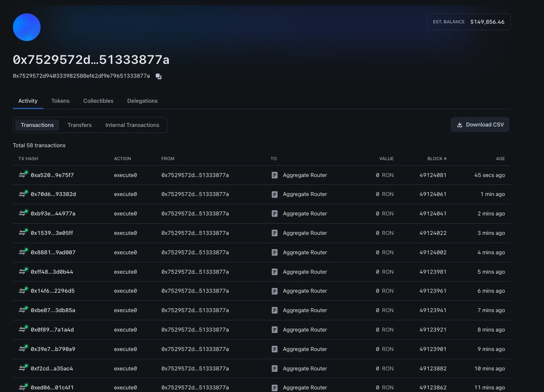This screenshot has width=544, height=392.
Task: Click contract icon in block 49124002 row
Action: click(x=274, y=252)
